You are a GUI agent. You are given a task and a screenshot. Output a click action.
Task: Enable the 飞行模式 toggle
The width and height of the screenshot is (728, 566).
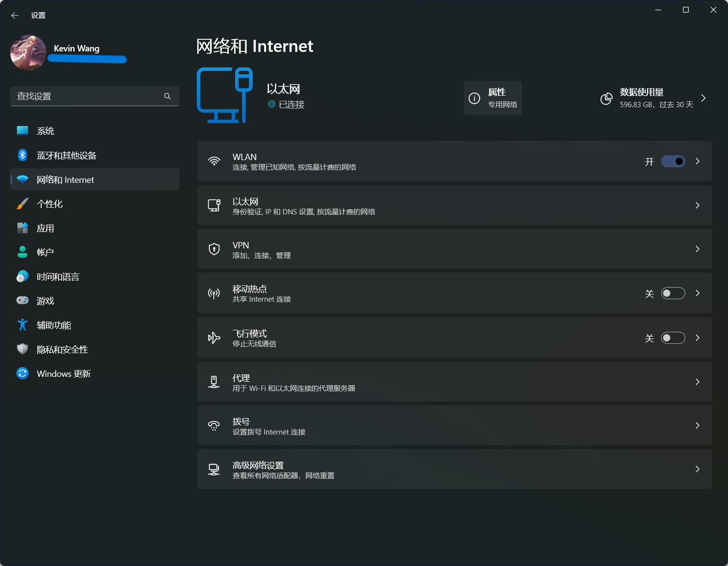tap(673, 338)
